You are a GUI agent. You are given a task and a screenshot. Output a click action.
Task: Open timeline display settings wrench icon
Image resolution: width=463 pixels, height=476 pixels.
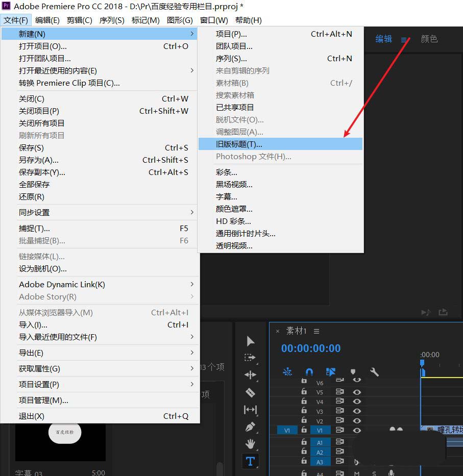375,372
